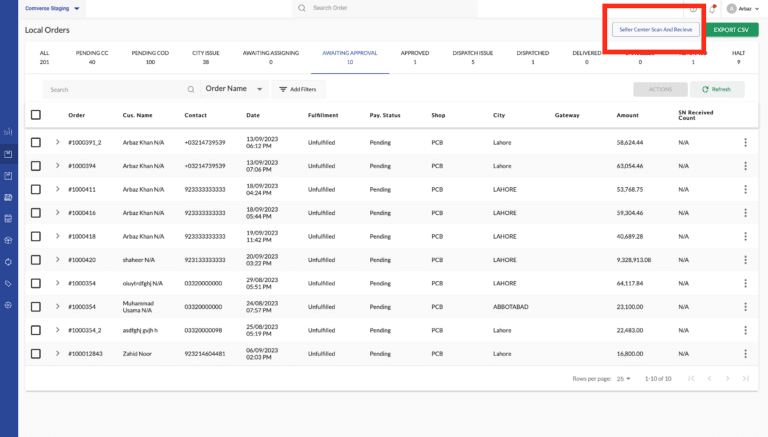The image size is (768, 437).
Task: Click Seller Center Scan And Recieve button
Action: pos(655,29)
